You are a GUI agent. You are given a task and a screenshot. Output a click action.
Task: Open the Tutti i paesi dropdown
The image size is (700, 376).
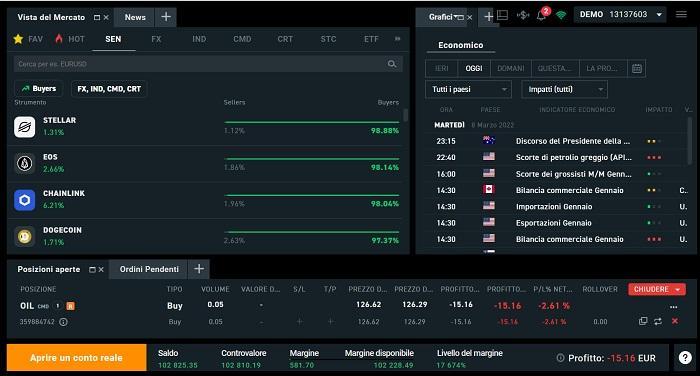pos(468,89)
